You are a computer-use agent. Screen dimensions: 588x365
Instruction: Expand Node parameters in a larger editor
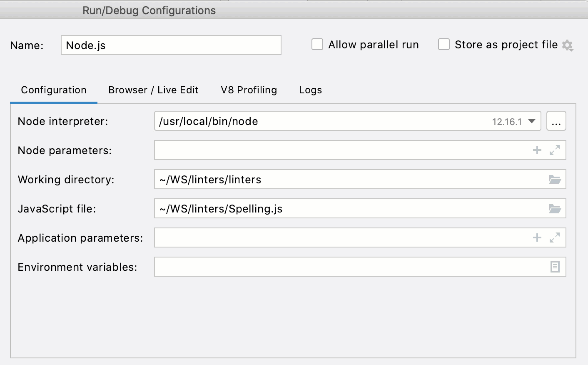tap(554, 151)
